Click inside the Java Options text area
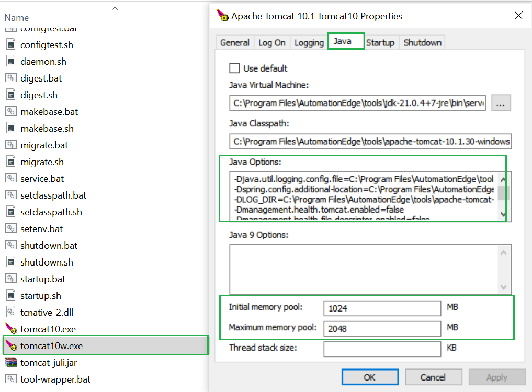 (363, 197)
